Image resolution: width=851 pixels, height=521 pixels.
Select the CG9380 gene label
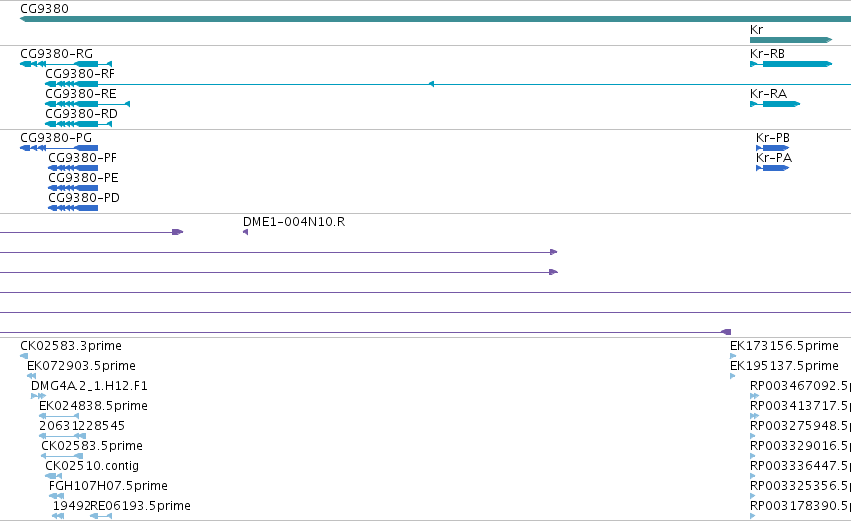45,9
